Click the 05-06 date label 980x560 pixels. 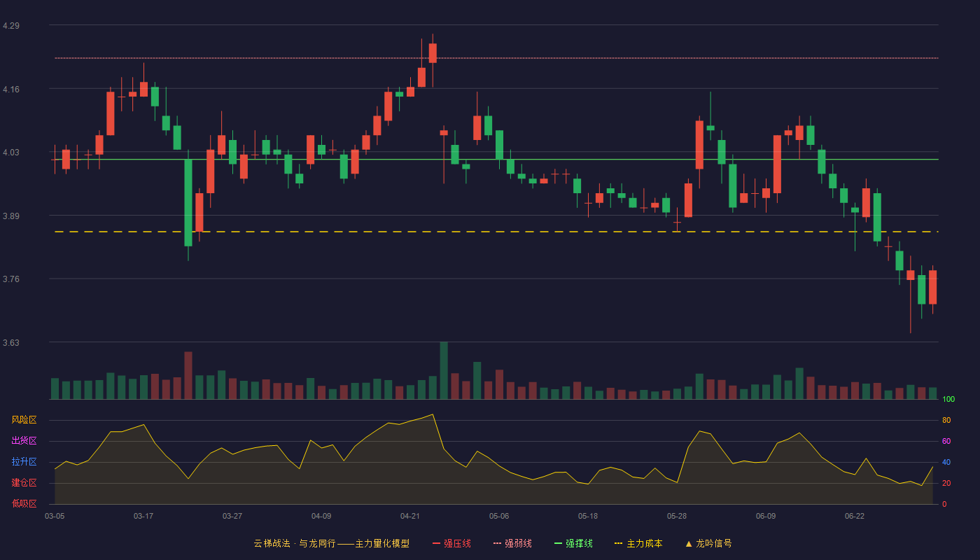point(499,516)
